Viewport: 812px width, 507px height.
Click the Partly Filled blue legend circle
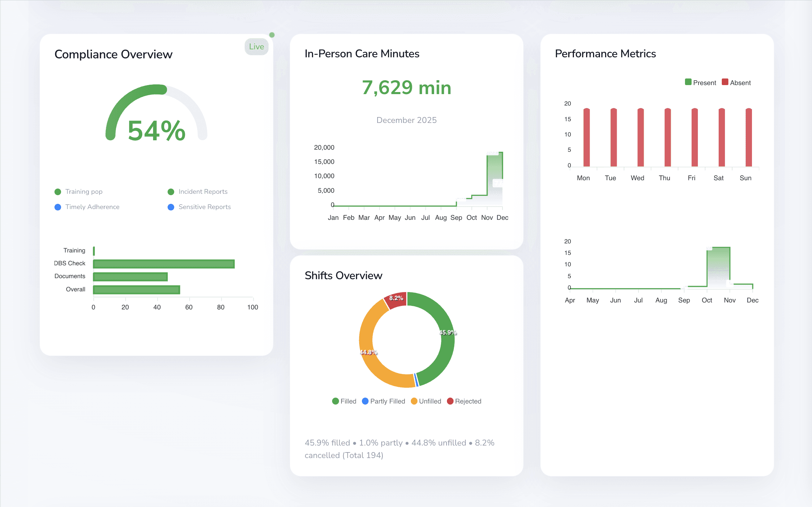pyautogui.click(x=365, y=401)
